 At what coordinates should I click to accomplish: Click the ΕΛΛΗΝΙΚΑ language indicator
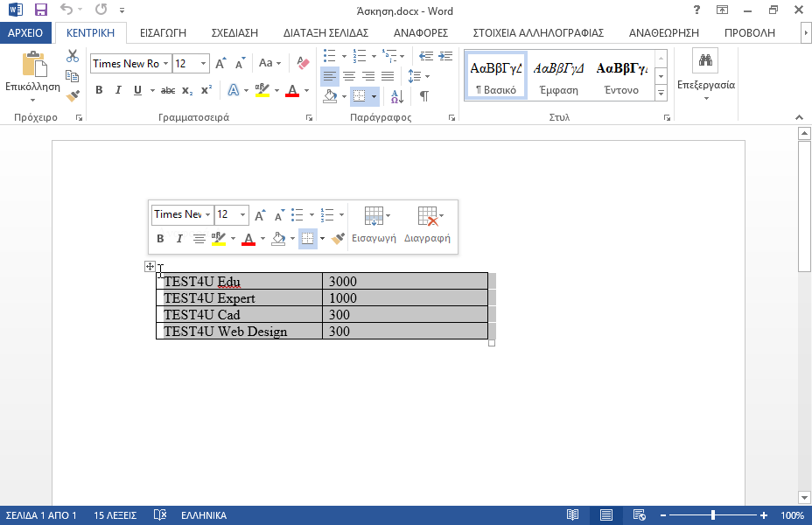click(x=204, y=515)
